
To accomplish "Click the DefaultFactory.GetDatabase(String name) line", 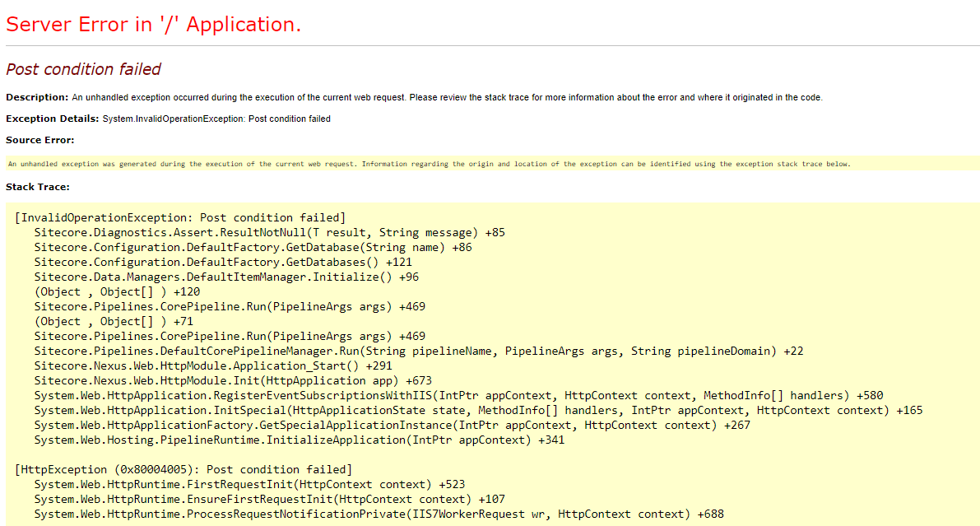I will click(253, 248).
